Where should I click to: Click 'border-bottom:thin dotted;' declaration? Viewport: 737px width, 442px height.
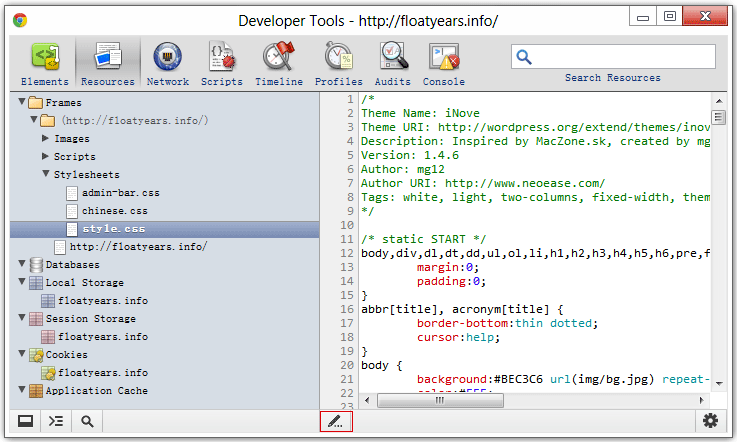pos(507,324)
